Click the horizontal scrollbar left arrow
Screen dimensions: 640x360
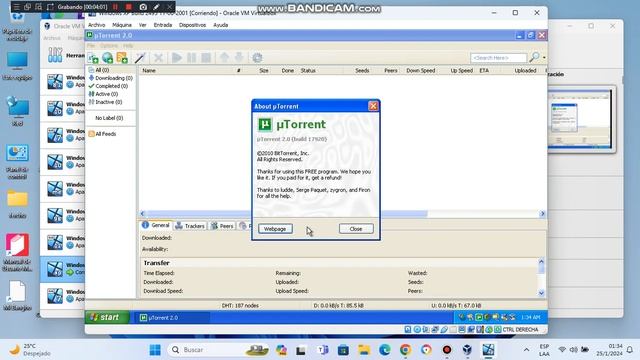tap(142, 213)
